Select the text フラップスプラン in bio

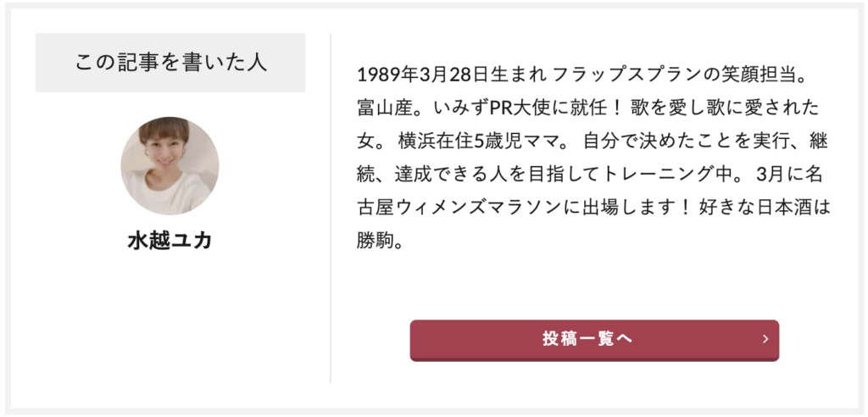[x=628, y=75]
